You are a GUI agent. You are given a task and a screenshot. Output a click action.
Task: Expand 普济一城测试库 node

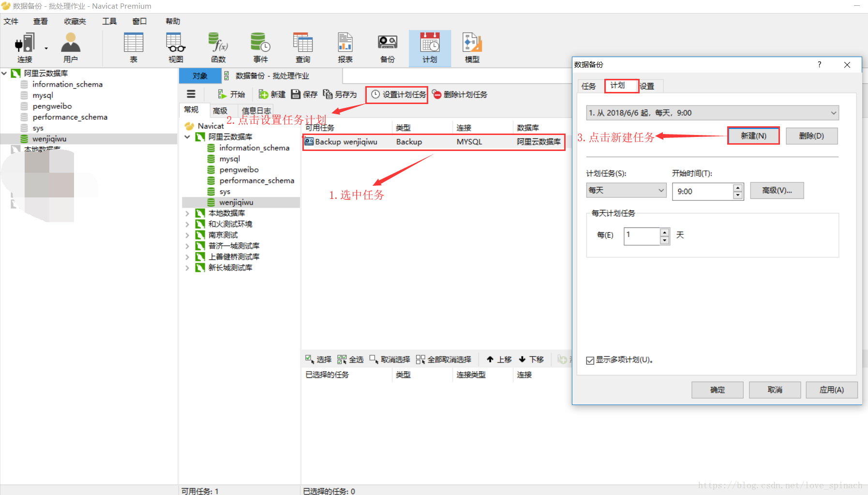click(187, 246)
